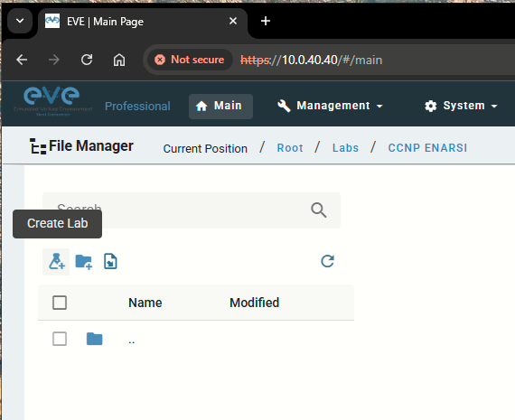Close the EVE Main Page tab

(233, 22)
